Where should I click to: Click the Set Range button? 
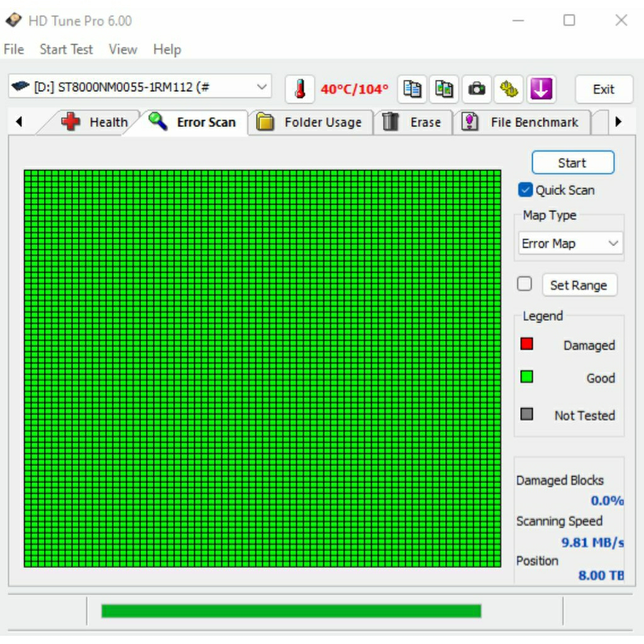(x=579, y=285)
